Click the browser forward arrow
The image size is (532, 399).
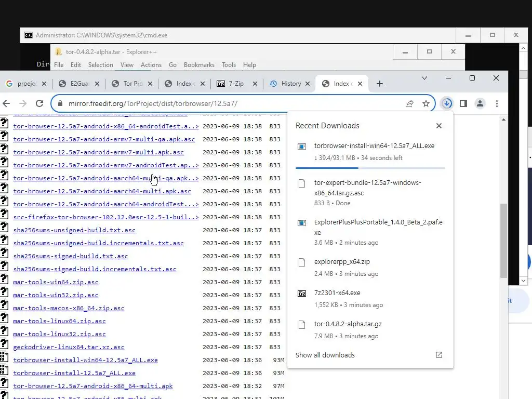(x=23, y=103)
